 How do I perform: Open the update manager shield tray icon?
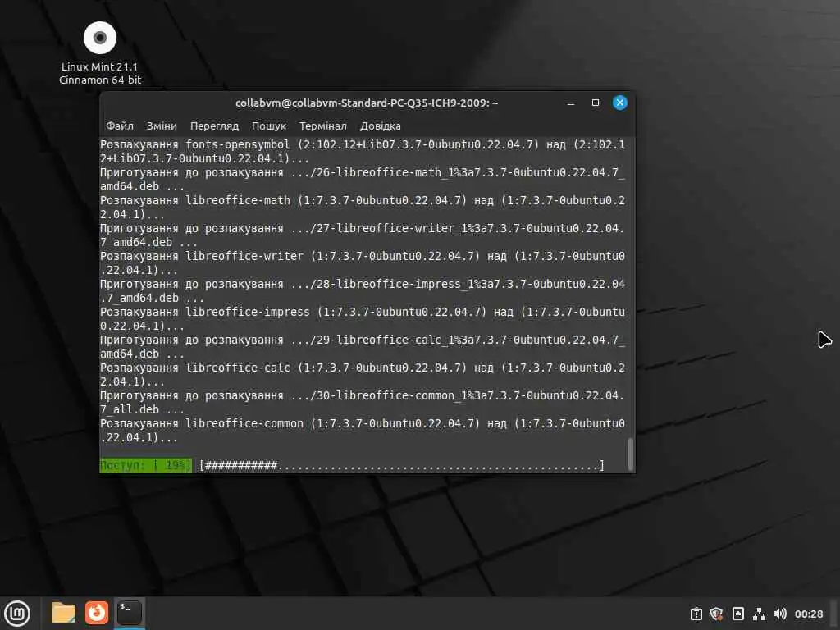point(716,614)
